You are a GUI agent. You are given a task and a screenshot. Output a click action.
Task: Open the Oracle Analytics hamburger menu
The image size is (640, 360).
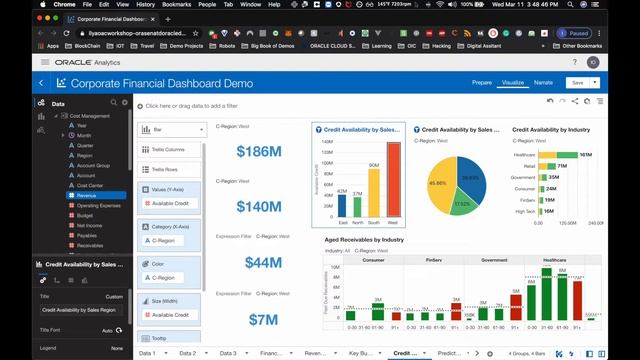point(45,62)
